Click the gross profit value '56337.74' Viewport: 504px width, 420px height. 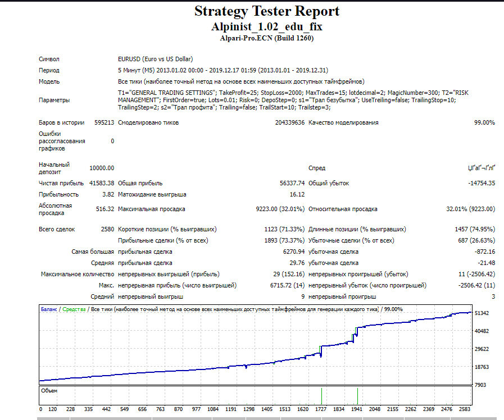tap(292, 184)
